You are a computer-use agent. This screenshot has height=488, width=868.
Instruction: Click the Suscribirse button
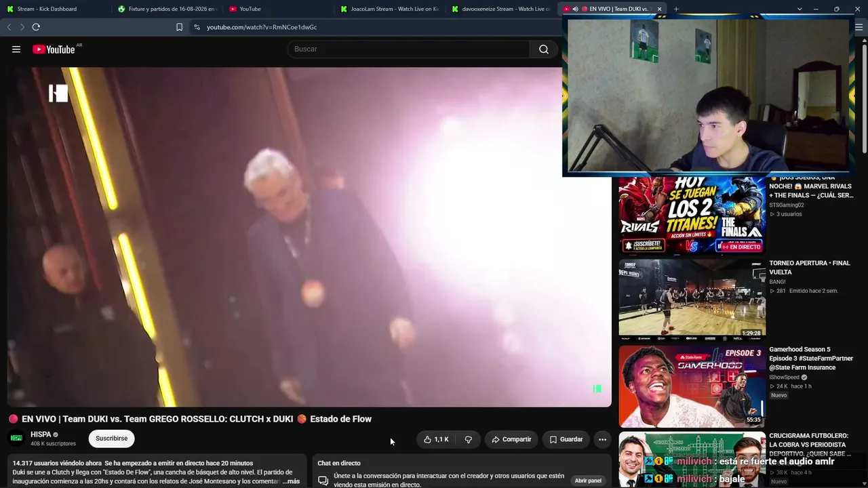pos(112,439)
